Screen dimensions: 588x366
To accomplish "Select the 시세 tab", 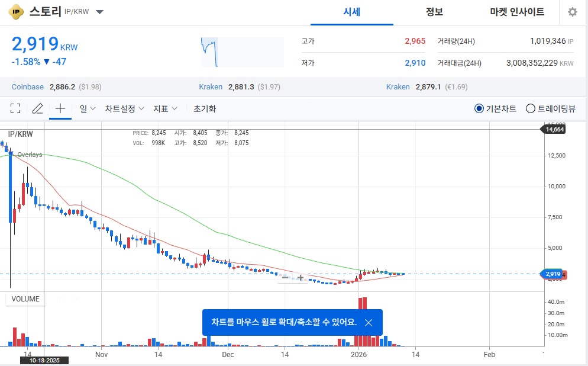I will 352,12.
